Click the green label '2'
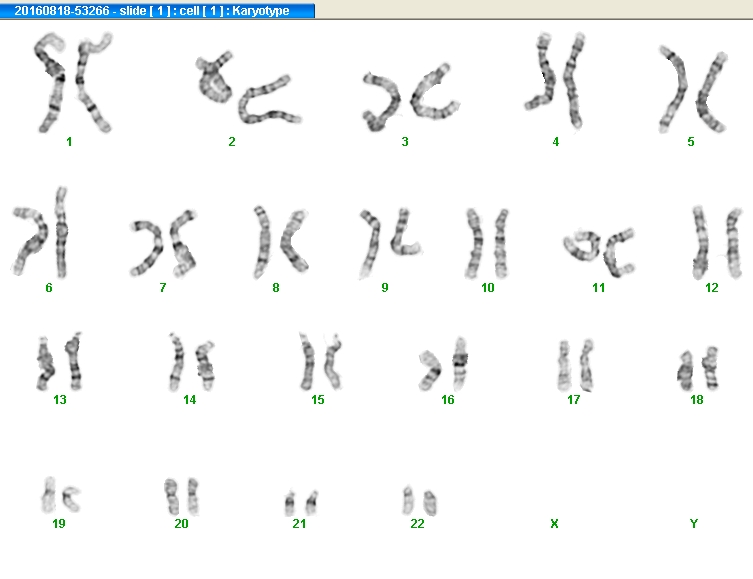753x579 pixels. [x=232, y=142]
